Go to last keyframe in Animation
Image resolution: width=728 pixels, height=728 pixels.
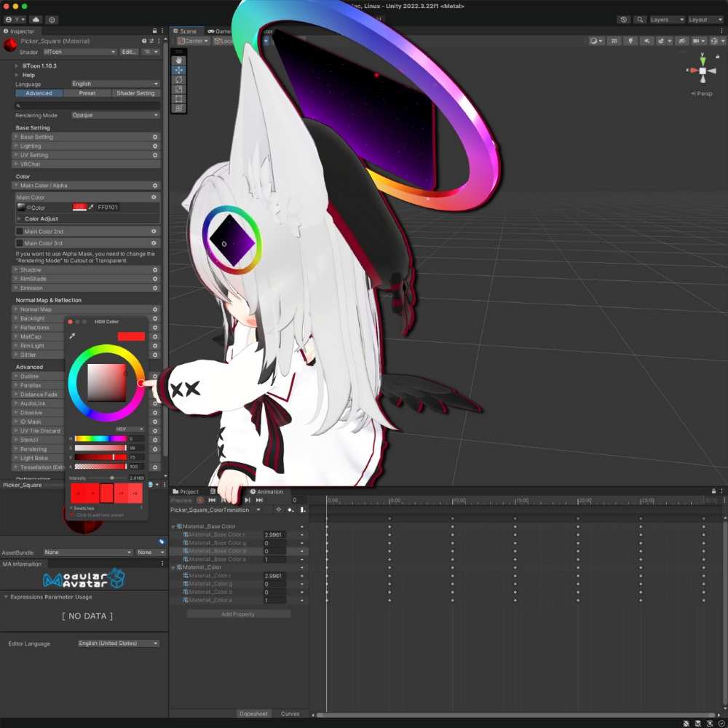tap(259, 500)
